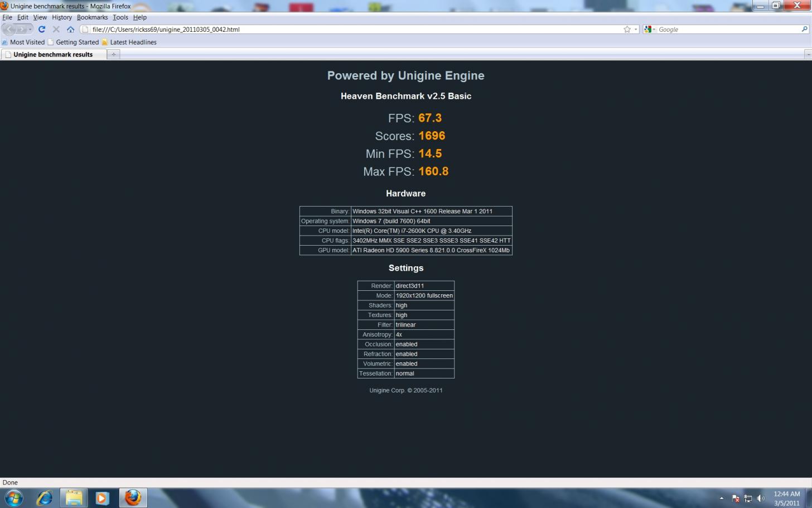
Task: Open the list all tabs dropdown
Action: pos(808,54)
